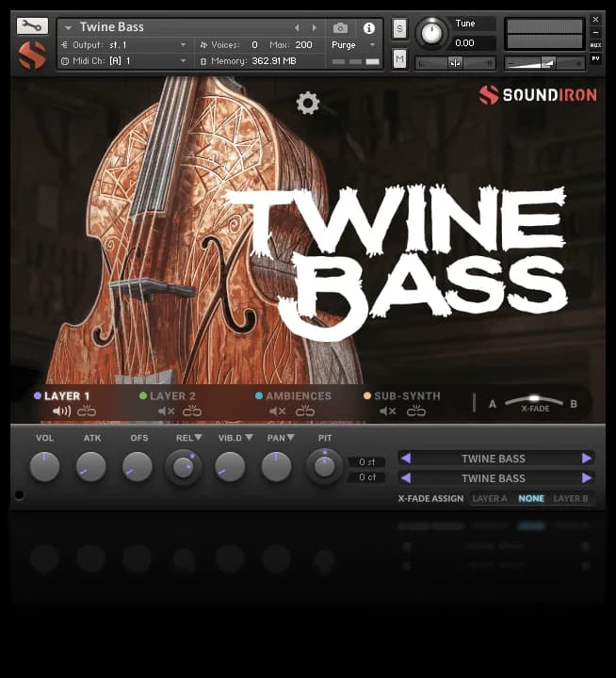Image resolution: width=616 pixels, height=678 pixels.
Task: Click the Soundiron brand logo top right
Action: pyautogui.click(x=538, y=95)
